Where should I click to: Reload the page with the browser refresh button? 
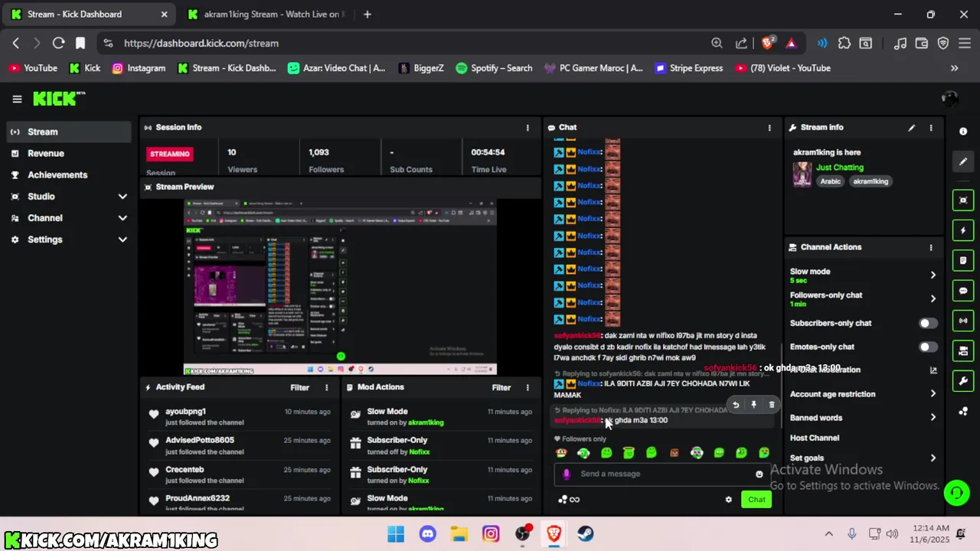(58, 44)
